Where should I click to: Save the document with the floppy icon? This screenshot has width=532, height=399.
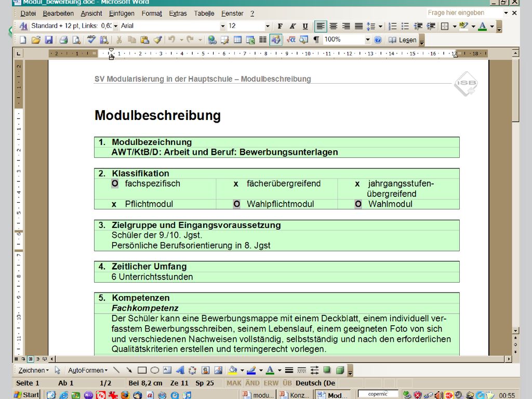pyautogui.click(x=49, y=40)
